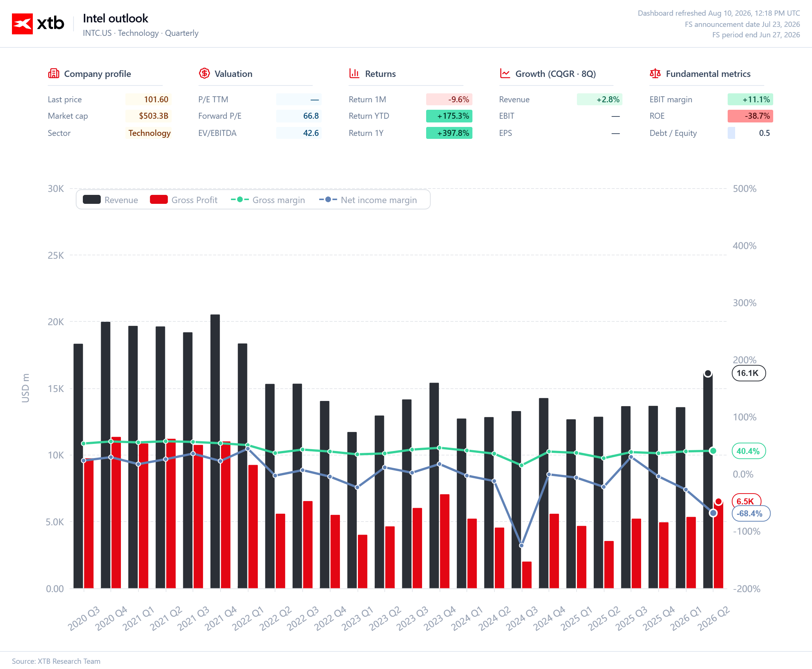
Task: Click the -68.4% net income margin end label
Action: coord(751,513)
